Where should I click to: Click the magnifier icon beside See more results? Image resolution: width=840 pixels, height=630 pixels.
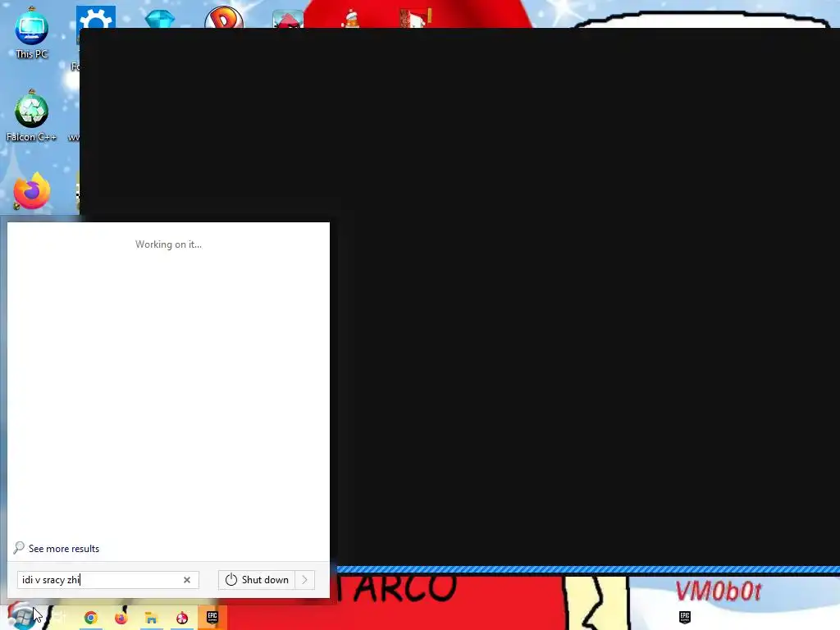(19, 547)
